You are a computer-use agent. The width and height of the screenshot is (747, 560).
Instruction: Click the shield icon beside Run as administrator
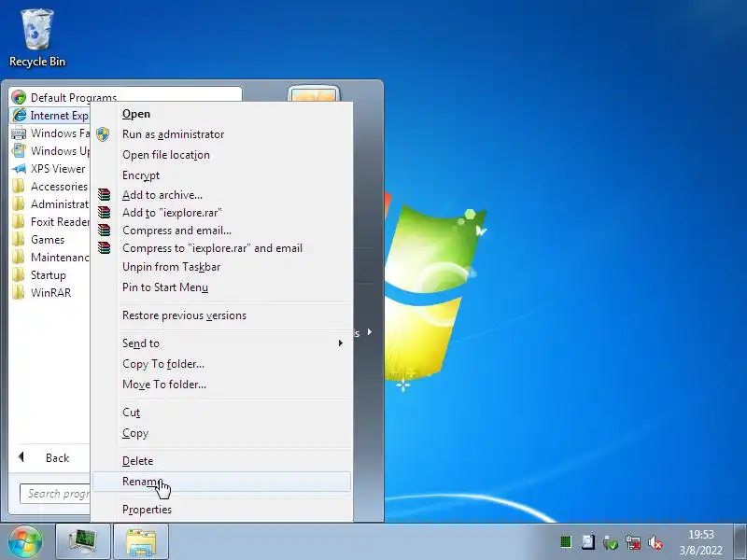tap(103, 134)
